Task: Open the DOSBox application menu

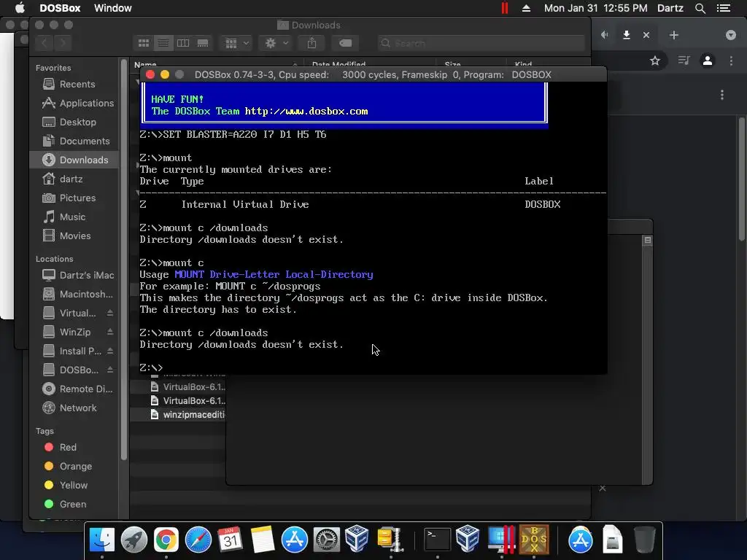Action: pyautogui.click(x=60, y=8)
